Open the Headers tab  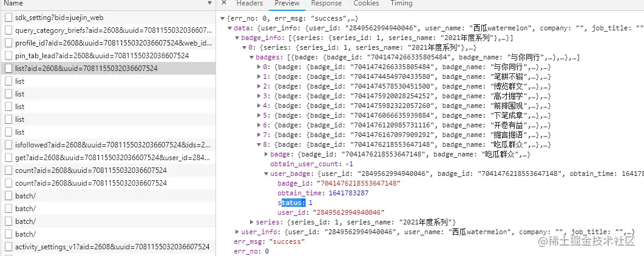click(x=249, y=3)
